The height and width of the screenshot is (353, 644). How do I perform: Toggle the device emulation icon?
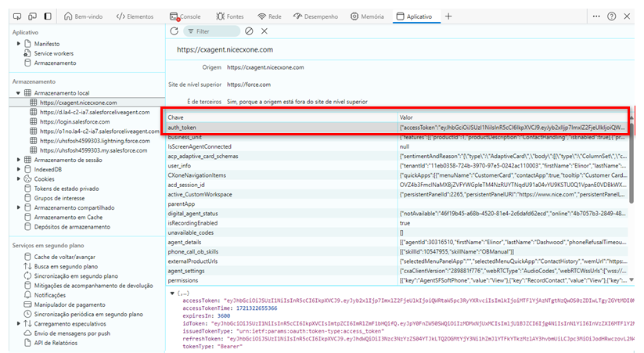click(32, 16)
